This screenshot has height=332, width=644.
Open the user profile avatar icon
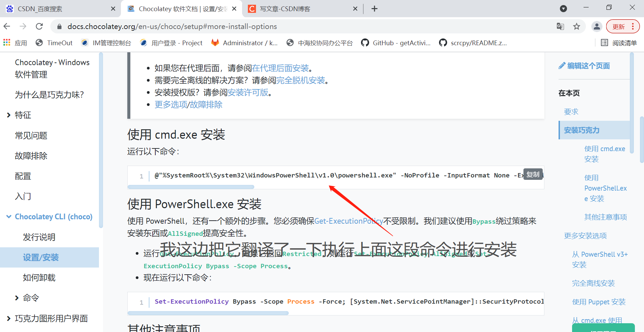coord(597,26)
